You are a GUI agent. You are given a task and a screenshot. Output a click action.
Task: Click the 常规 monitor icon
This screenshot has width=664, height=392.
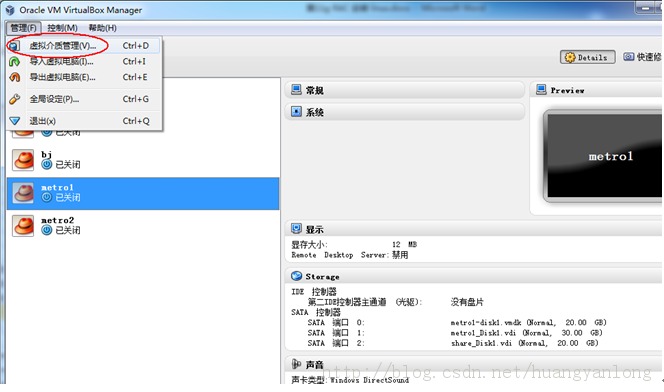(296, 90)
